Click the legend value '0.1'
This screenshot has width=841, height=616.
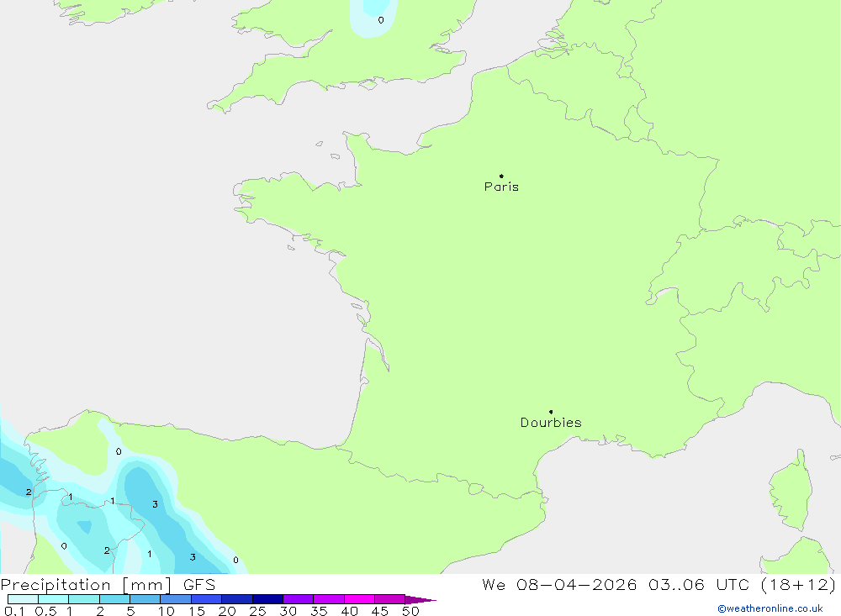click(x=14, y=611)
